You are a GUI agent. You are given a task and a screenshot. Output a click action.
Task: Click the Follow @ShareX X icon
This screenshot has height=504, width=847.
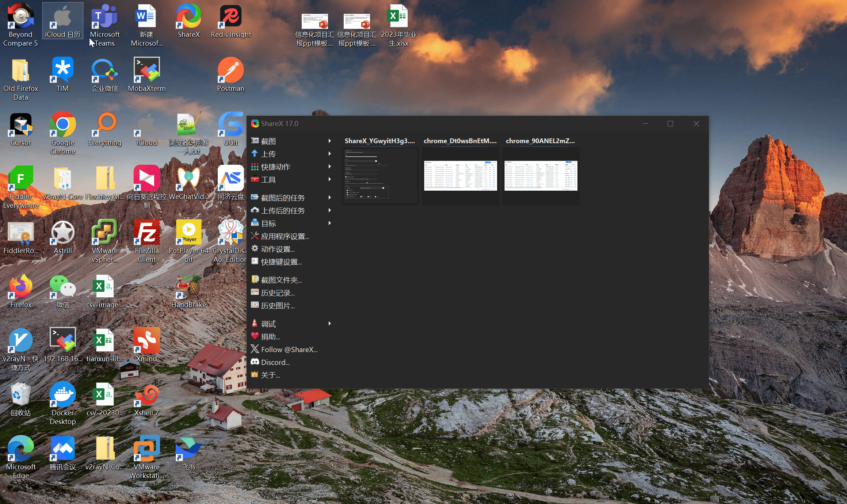pyautogui.click(x=255, y=349)
